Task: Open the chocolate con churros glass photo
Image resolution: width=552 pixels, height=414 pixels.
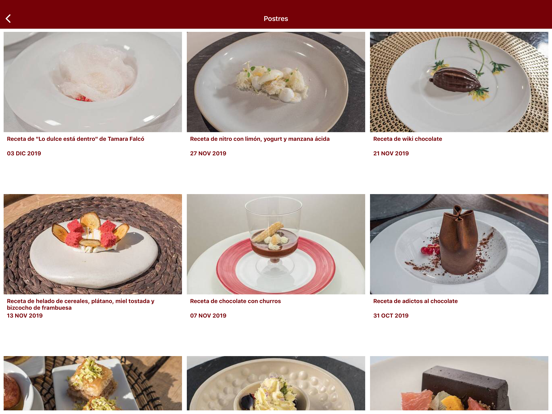Action: tap(276, 244)
